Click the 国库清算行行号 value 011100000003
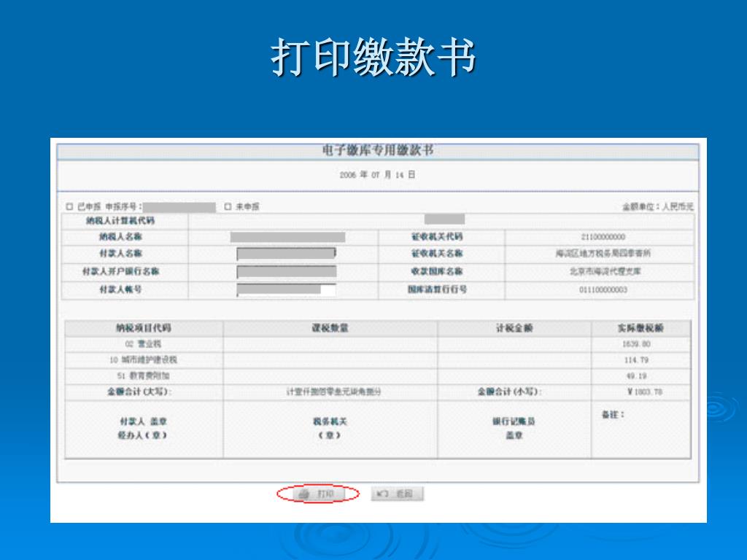The height and width of the screenshot is (560, 747). pos(603,289)
